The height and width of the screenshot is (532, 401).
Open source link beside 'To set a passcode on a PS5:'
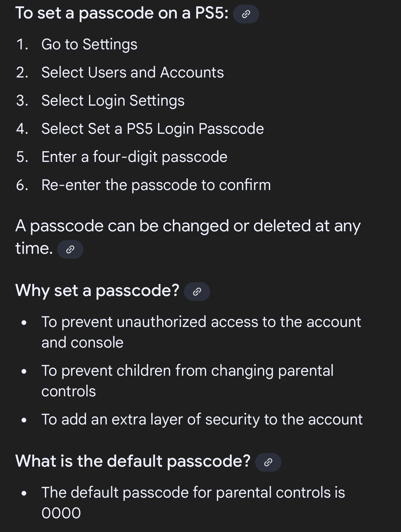(x=246, y=14)
